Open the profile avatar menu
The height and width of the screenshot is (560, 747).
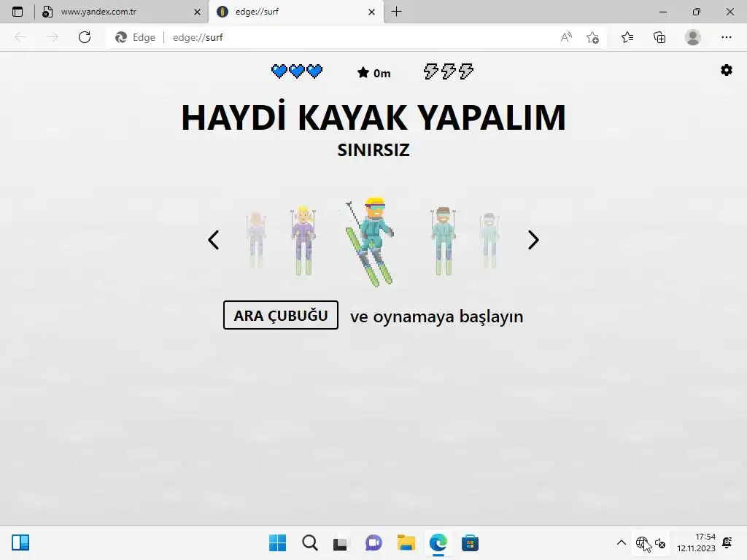(x=693, y=37)
